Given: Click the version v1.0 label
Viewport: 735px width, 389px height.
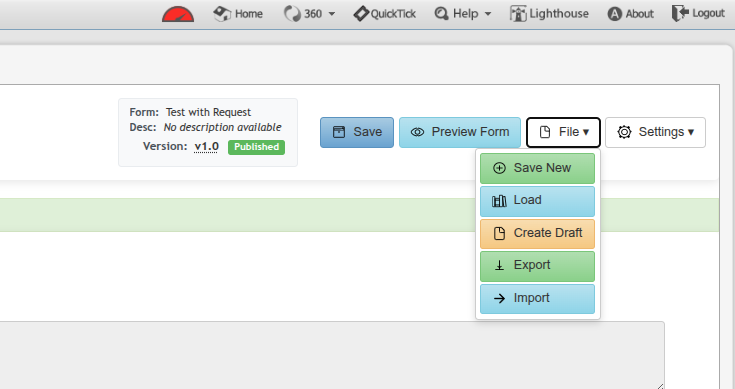Looking at the screenshot, I should (x=207, y=147).
